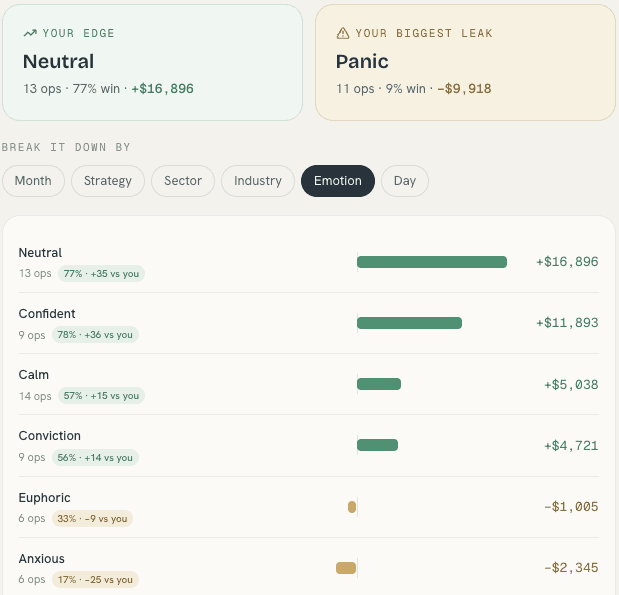Image resolution: width=619 pixels, height=595 pixels.
Task: Click the '77% · +35 vs you' badge
Action: [101, 274]
